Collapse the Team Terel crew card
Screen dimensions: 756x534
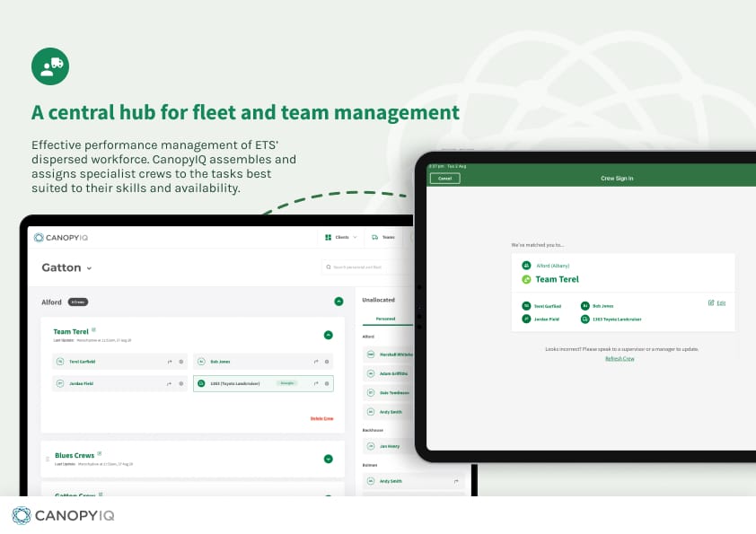(x=329, y=335)
